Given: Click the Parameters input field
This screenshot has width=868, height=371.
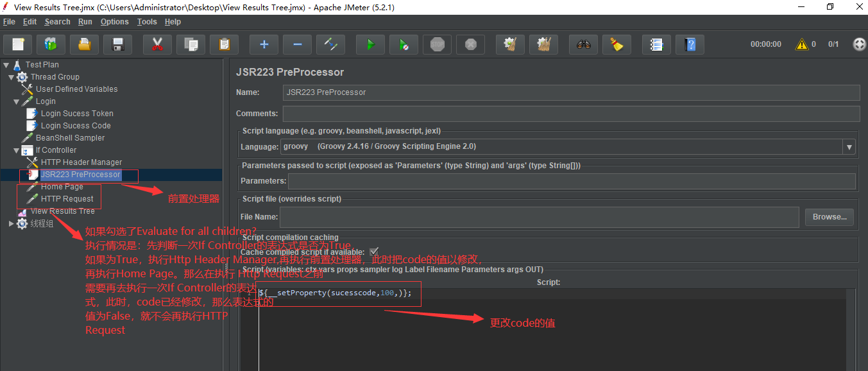Looking at the screenshot, I should (572, 181).
